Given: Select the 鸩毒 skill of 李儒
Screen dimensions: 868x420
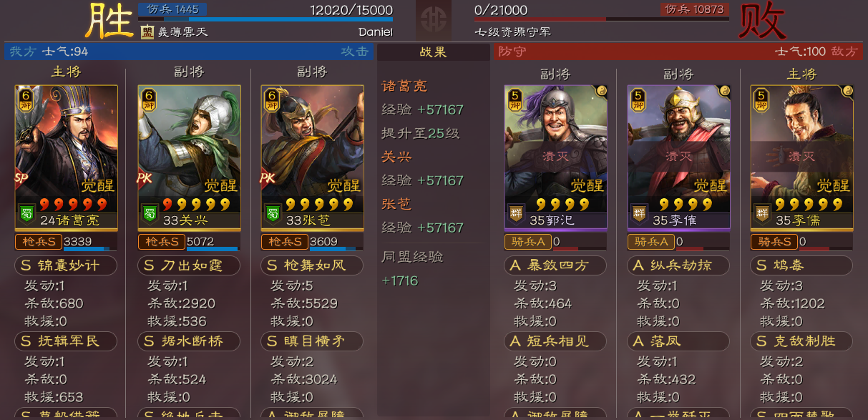Looking at the screenshot, I should tap(801, 266).
